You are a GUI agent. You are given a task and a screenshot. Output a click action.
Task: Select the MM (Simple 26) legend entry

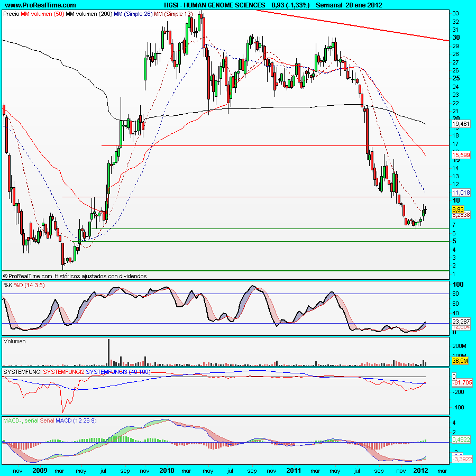[x=133, y=14]
